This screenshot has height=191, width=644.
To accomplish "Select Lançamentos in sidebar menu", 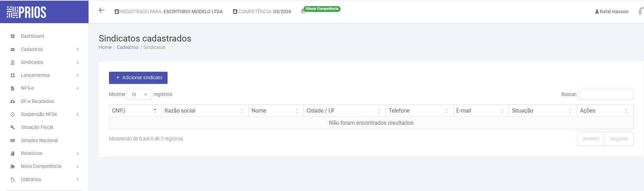I will 35,75.
